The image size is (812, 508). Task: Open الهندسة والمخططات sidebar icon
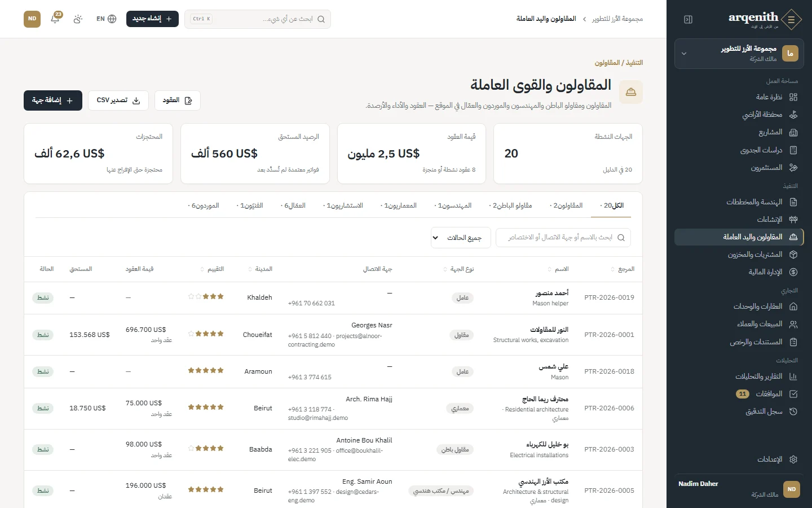(793, 202)
